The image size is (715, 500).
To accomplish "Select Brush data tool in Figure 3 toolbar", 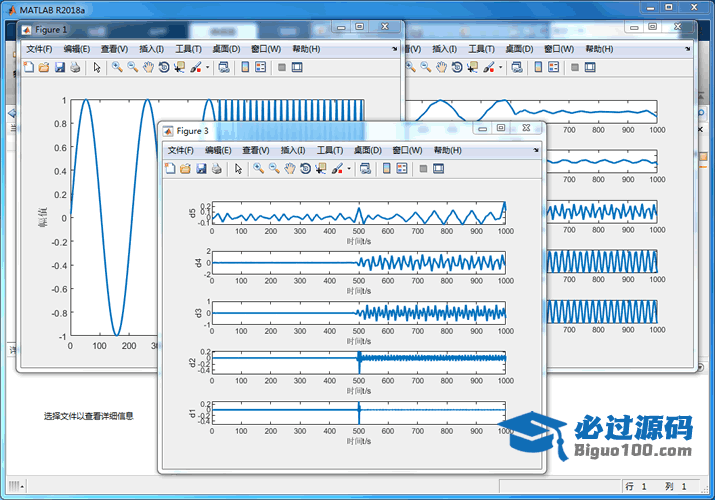I will point(337,169).
